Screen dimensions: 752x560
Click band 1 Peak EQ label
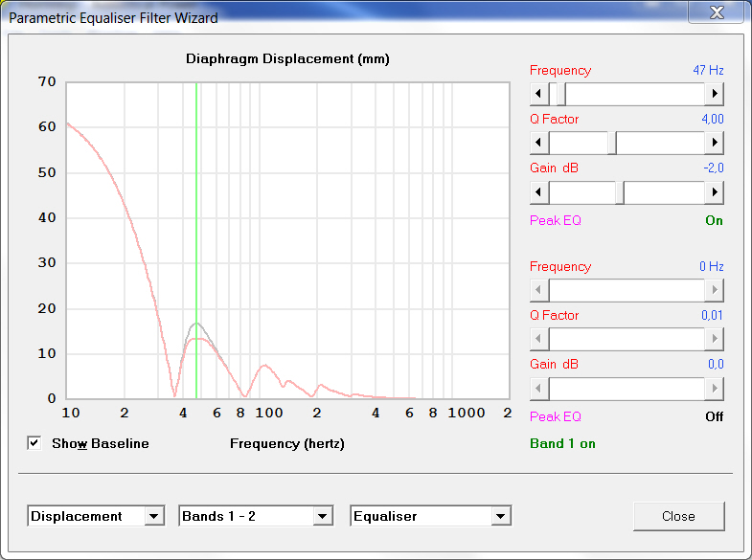pyautogui.click(x=556, y=220)
